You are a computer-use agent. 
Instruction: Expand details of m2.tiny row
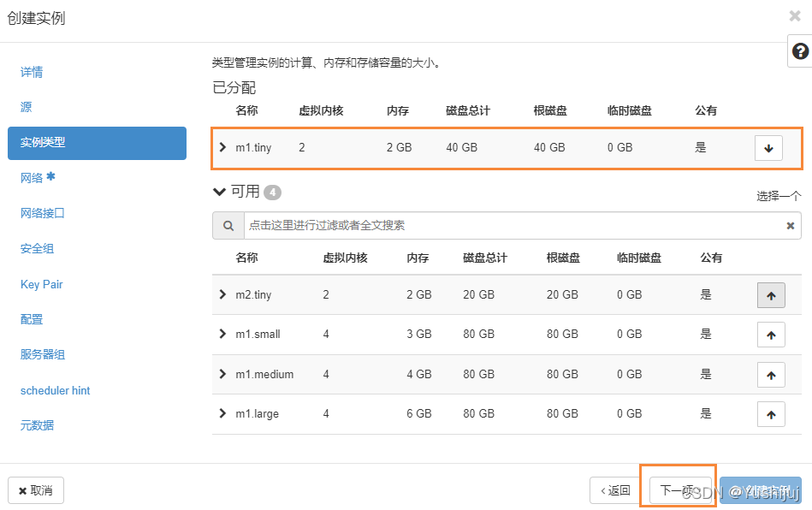pos(222,294)
